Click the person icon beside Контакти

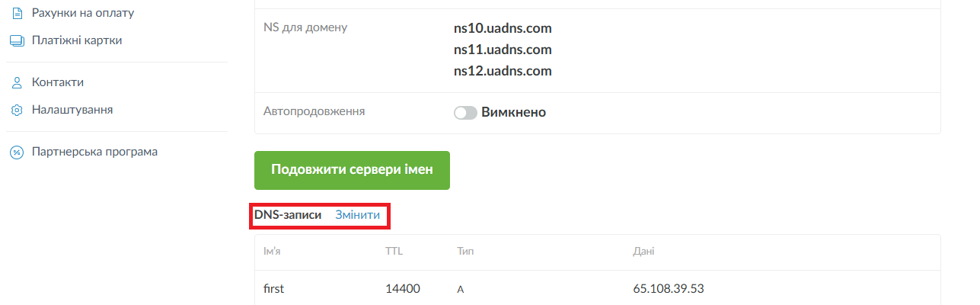pos(17,82)
